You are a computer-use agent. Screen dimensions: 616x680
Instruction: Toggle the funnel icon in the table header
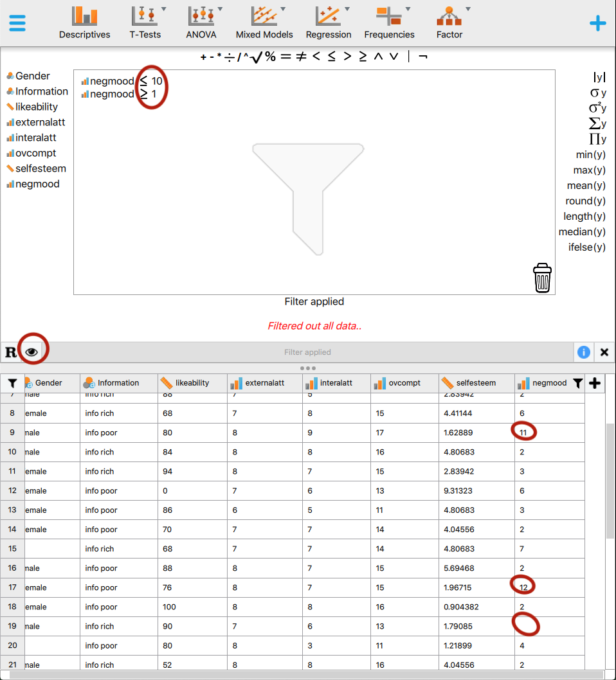point(12,382)
